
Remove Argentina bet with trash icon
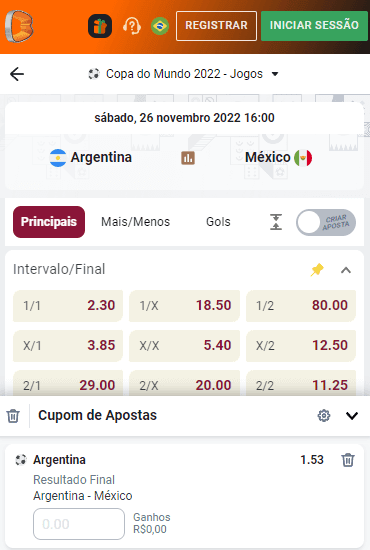(348, 460)
